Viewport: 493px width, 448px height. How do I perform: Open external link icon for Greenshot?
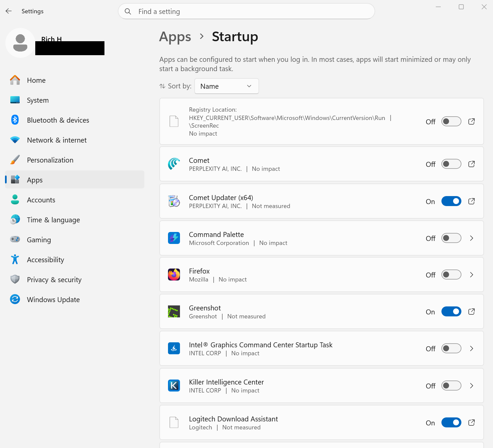coord(471,311)
